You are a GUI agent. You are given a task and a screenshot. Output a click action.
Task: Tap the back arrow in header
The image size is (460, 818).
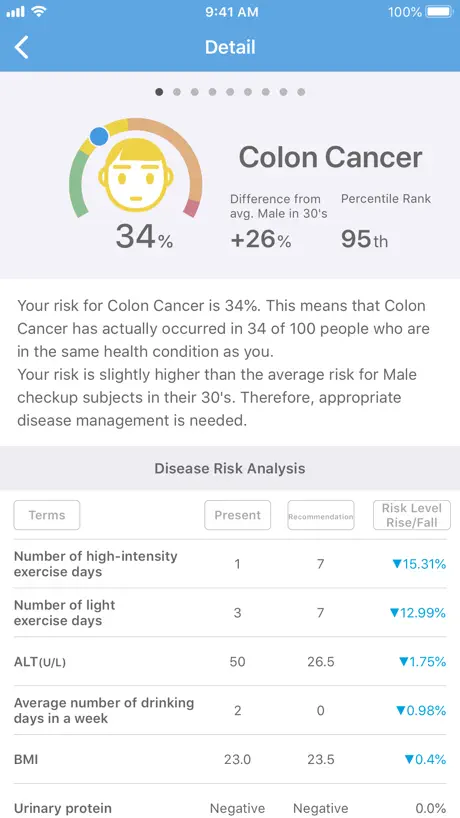(21, 47)
